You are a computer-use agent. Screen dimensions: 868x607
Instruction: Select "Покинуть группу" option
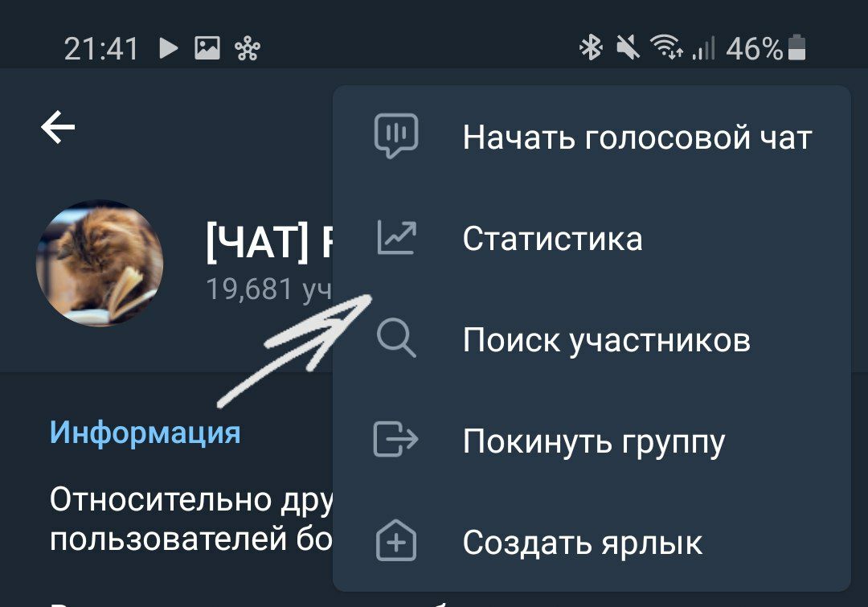pos(592,441)
